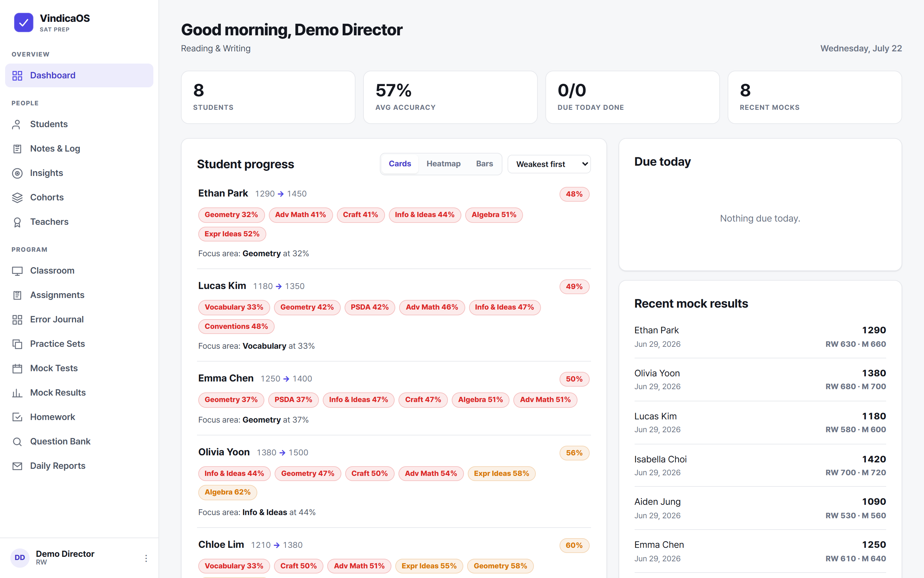Click Ethan Park's 48% accuracy badge
This screenshot has height=578, width=924.
(574, 194)
